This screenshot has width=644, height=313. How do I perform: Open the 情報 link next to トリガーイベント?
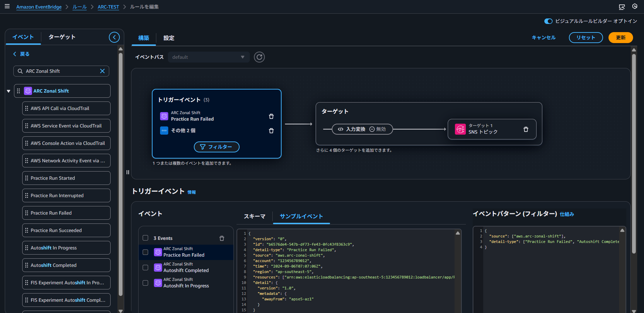click(x=192, y=192)
